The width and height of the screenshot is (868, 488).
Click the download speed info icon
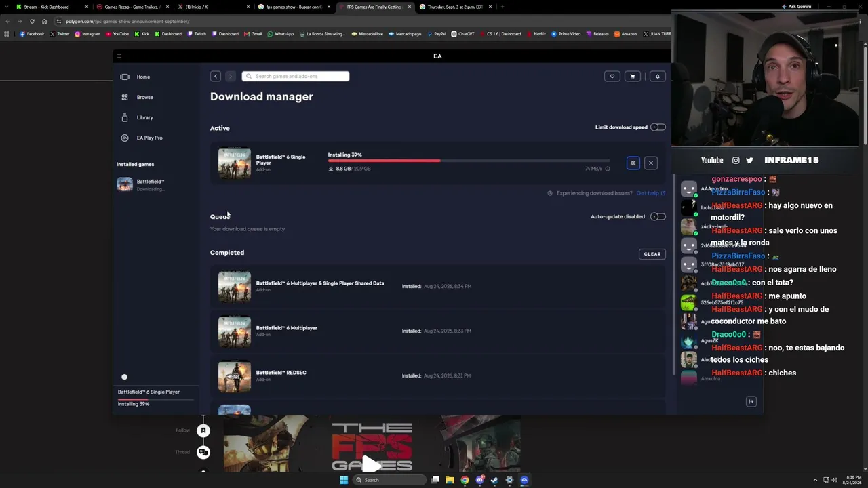point(608,169)
